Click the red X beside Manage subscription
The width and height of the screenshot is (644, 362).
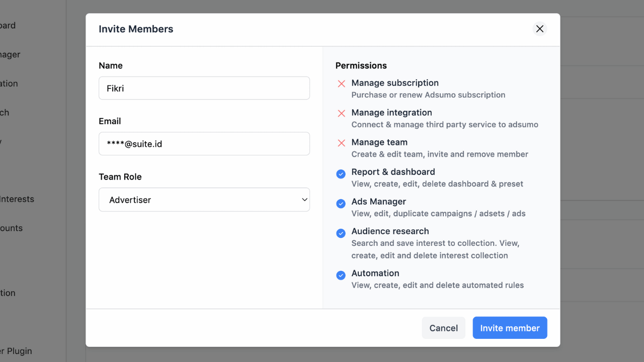341,83
